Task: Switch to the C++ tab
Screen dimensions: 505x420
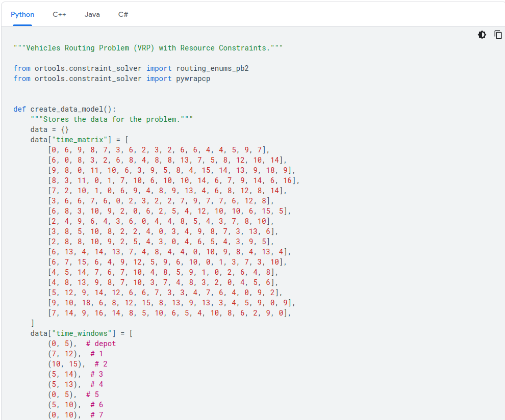Action: pyautogui.click(x=59, y=14)
